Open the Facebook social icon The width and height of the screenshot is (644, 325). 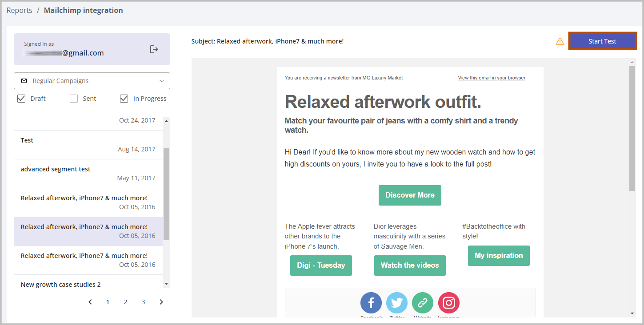371,303
